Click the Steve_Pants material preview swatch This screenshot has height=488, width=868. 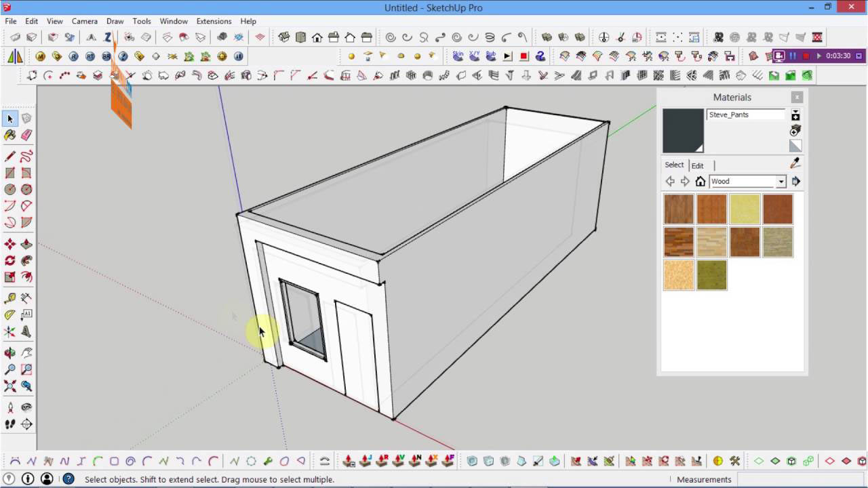click(683, 130)
